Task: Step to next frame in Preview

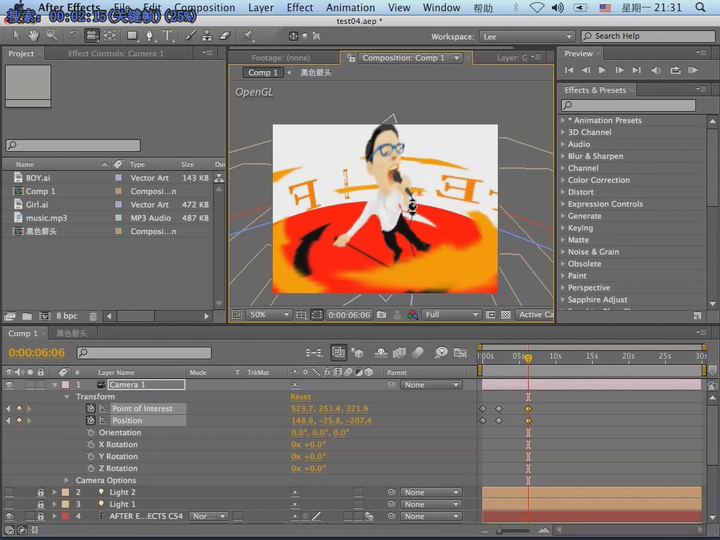Action: (x=619, y=70)
